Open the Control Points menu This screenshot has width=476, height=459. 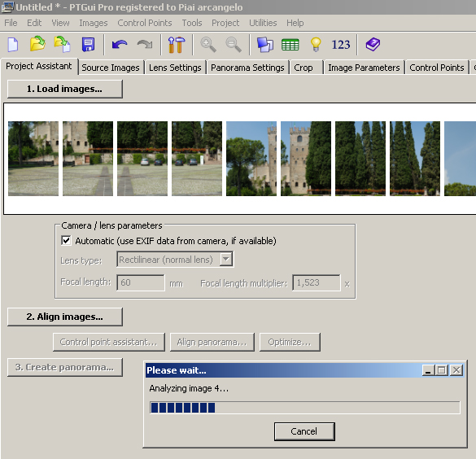click(145, 23)
